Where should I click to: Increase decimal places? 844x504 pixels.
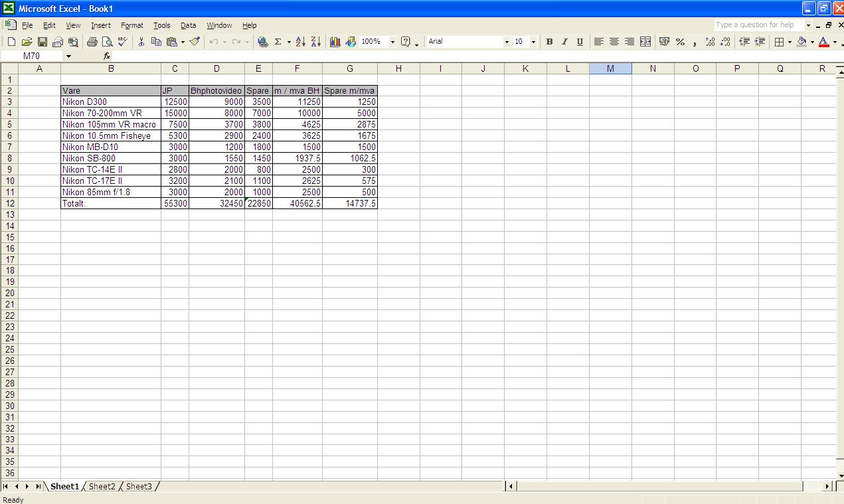(711, 42)
